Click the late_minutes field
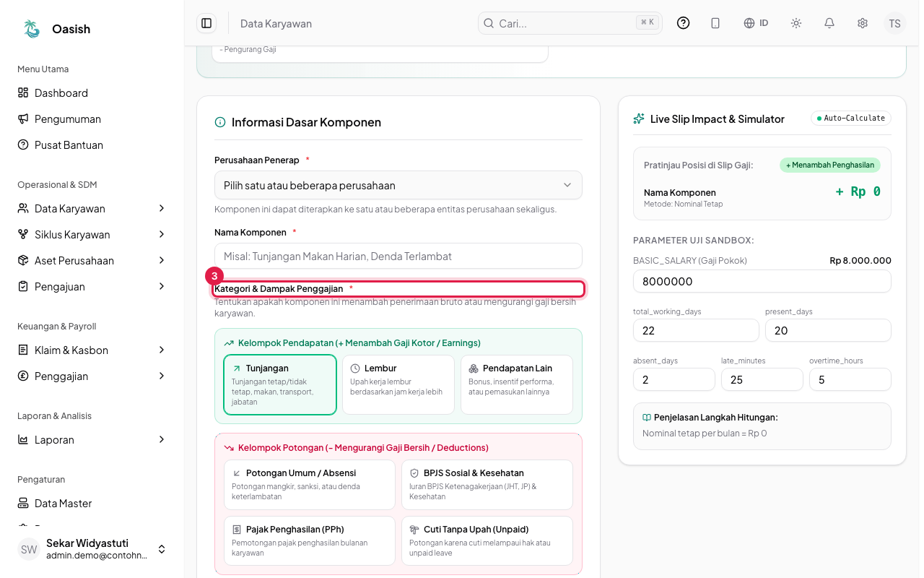This screenshot has width=924, height=578. click(762, 379)
